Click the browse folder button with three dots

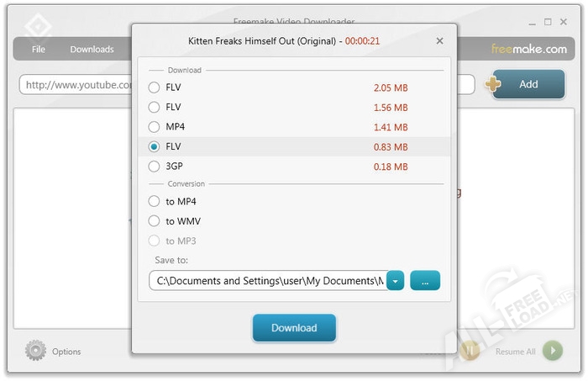[x=425, y=281]
